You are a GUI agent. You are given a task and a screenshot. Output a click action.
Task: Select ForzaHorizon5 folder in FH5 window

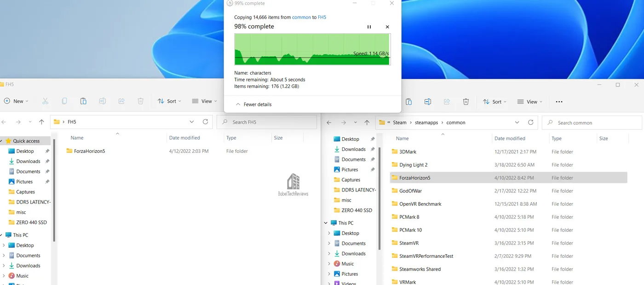click(86, 151)
